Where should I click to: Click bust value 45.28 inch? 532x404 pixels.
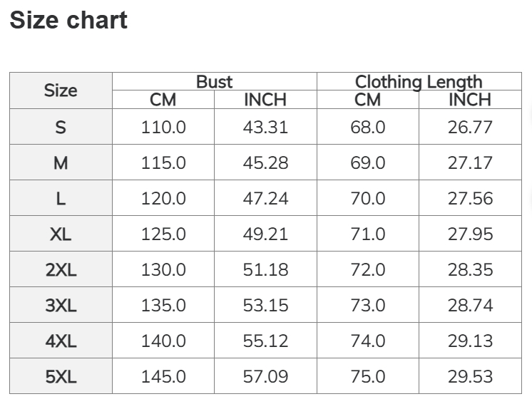(x=265, y=163)
